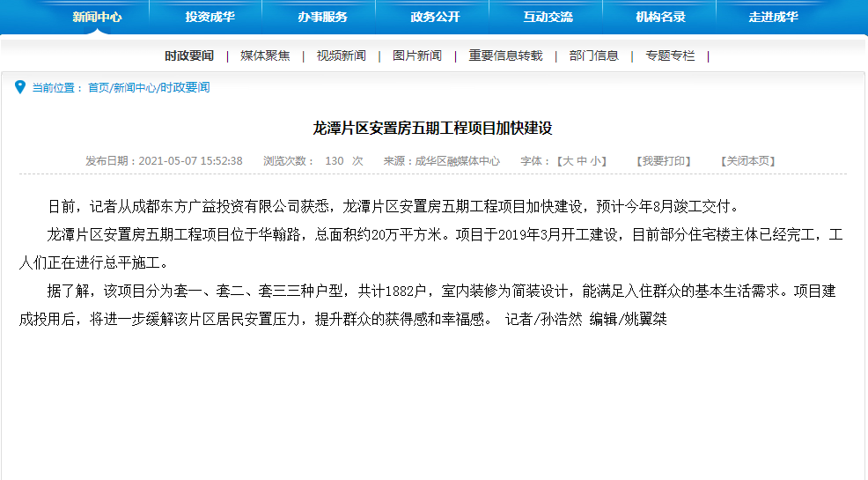Select the 部门信息 submenu tab

pyautogui.click(x=593, y=55)
